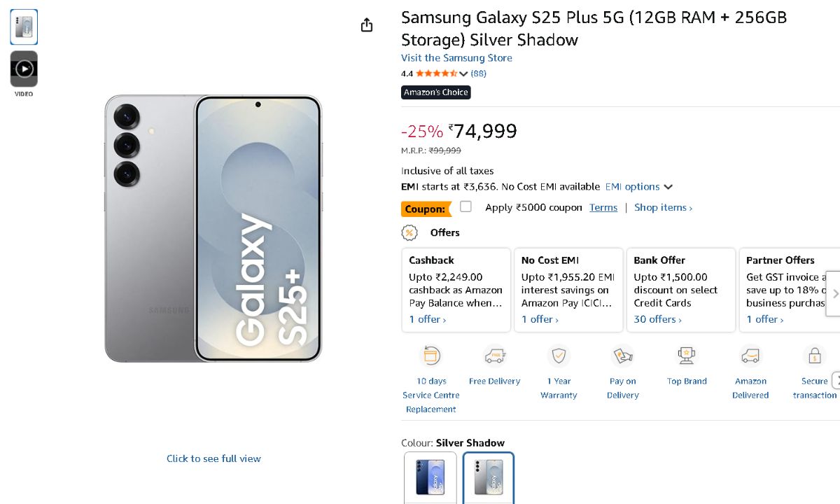Expand the EMI options dropdown
The height and width of the screenshot is (504, 840).
[638, 187]
